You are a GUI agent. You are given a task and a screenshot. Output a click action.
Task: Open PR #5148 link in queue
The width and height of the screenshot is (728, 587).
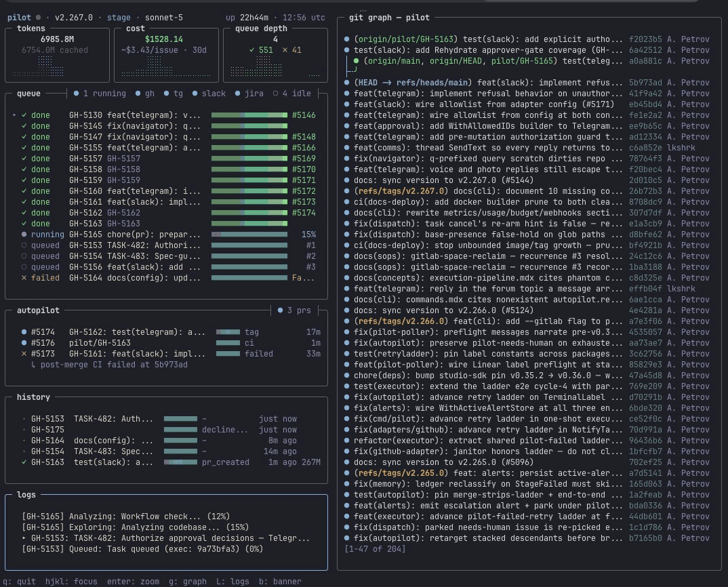pos(304,136)
